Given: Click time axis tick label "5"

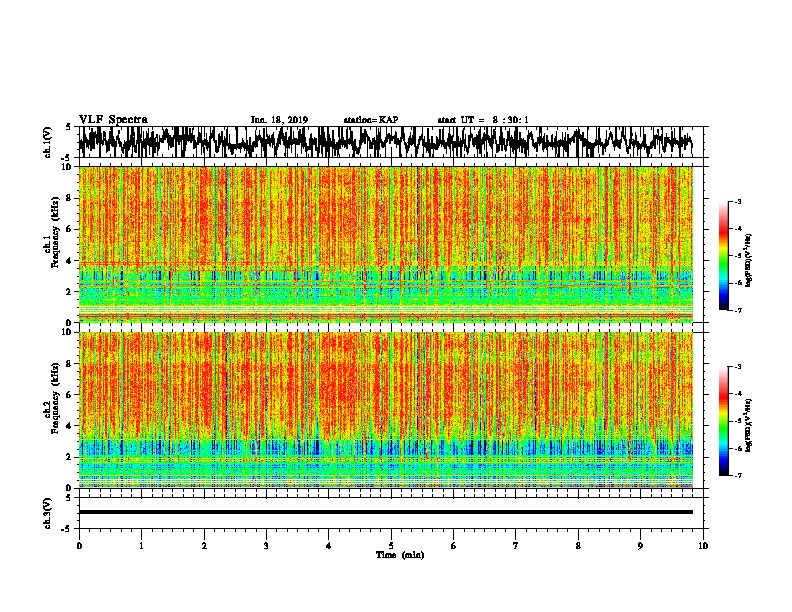Looking at the screenshot, I should (x=391, y=546).
